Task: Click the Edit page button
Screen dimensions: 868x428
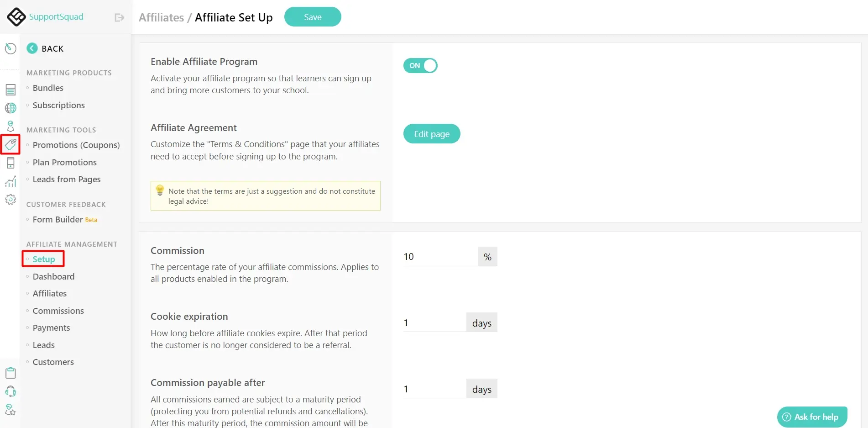Action: pyautogui.click(x=432, y=134)
